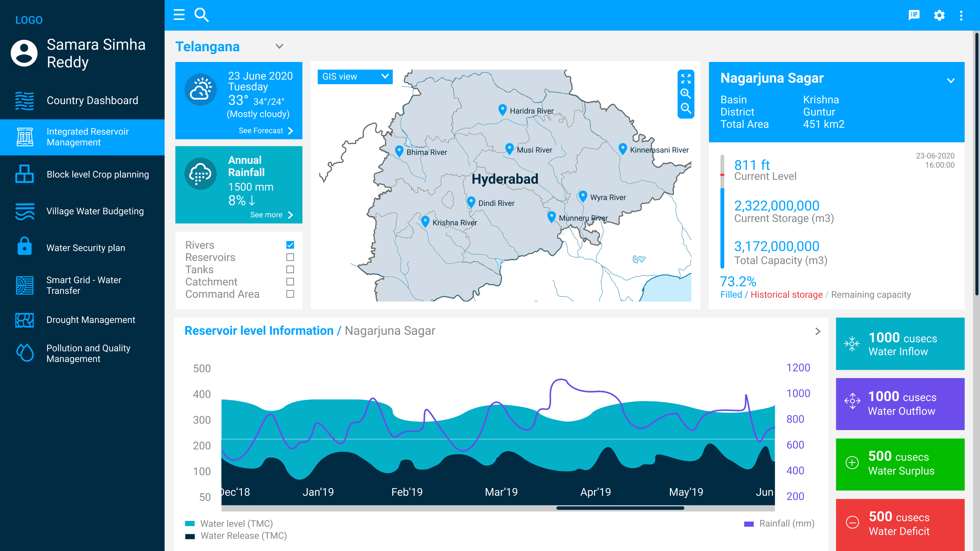The width and height of the screenshot is (980, 551).
Task: Click the map fullscreen expand icon
Action: tap(685, 79)
